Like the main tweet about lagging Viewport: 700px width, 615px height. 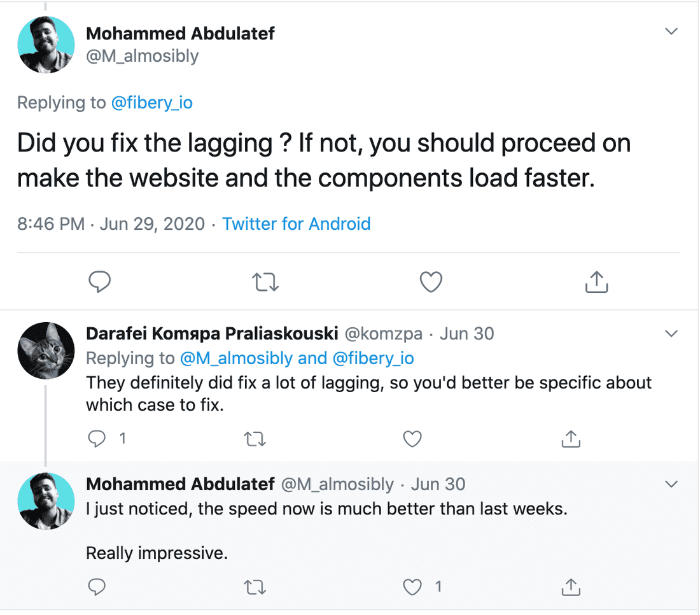click(x=431, y=281)
